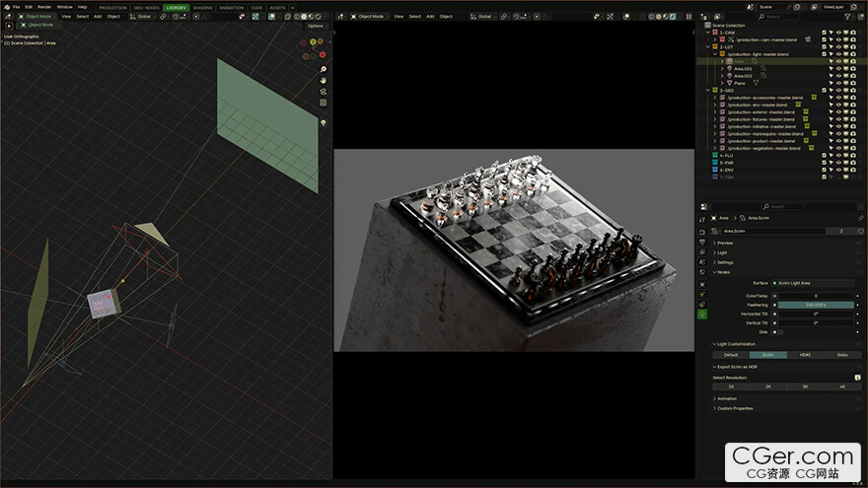Click the pan hand gizmo in left viewport
Image resolution: width=868 pixels, height=488 pixels.
coord(324,80)
